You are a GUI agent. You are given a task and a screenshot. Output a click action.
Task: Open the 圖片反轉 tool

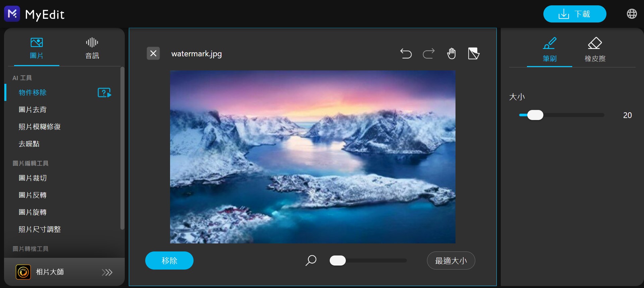(33, 195)
